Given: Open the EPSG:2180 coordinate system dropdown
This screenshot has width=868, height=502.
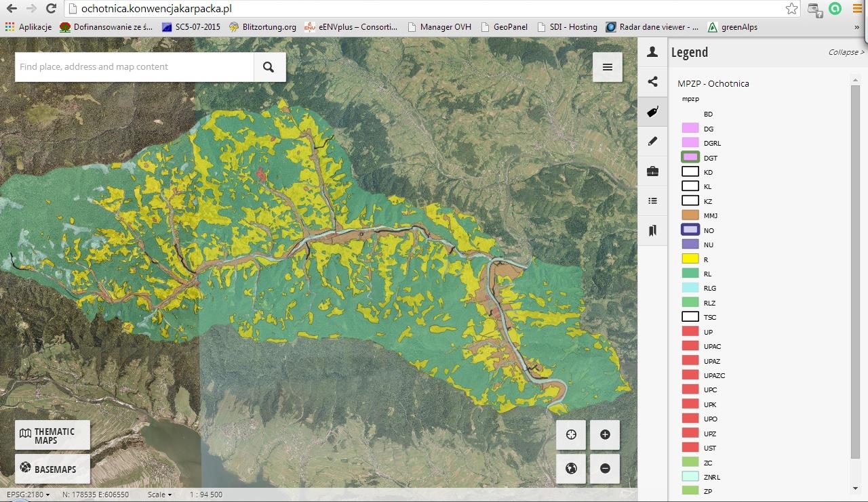Looking at the screenshot, I should 28,495.
